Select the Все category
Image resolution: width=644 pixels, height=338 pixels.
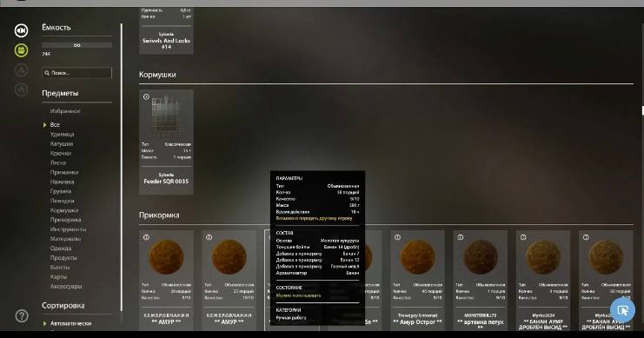pyautogui.click(x=55, y=125)
